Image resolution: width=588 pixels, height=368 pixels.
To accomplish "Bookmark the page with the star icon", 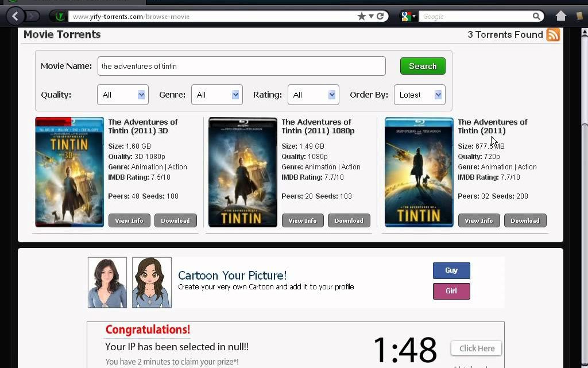I will click(362, 16).
